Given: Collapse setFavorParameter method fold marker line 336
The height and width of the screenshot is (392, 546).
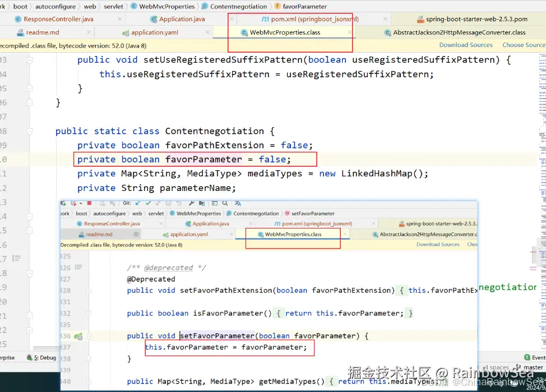Looking at the screenshot, I should [x=89, y=336].
